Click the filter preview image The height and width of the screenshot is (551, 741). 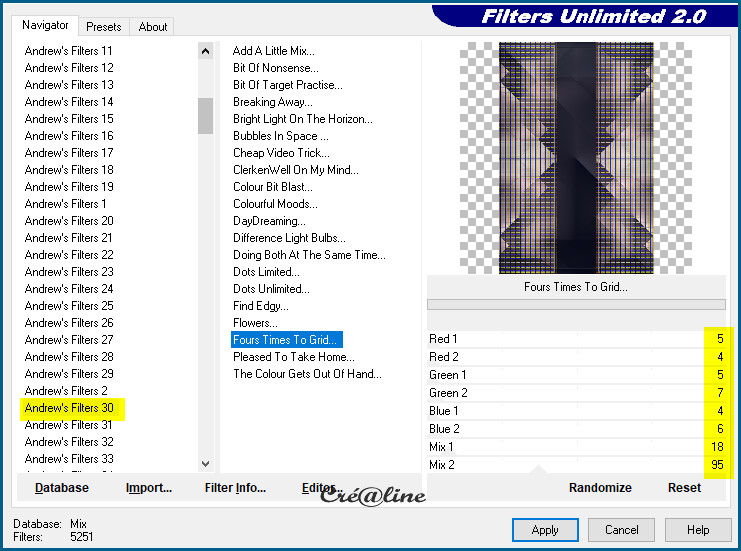576,157
